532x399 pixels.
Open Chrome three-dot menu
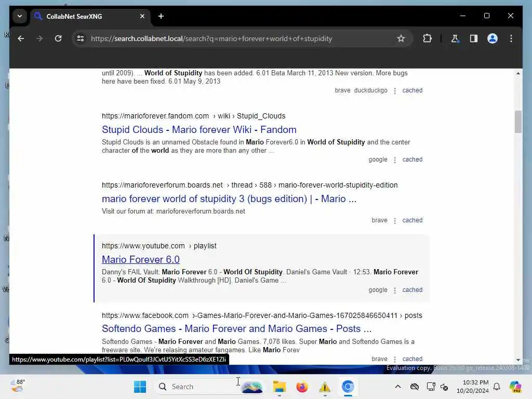(x=511, y=38)
